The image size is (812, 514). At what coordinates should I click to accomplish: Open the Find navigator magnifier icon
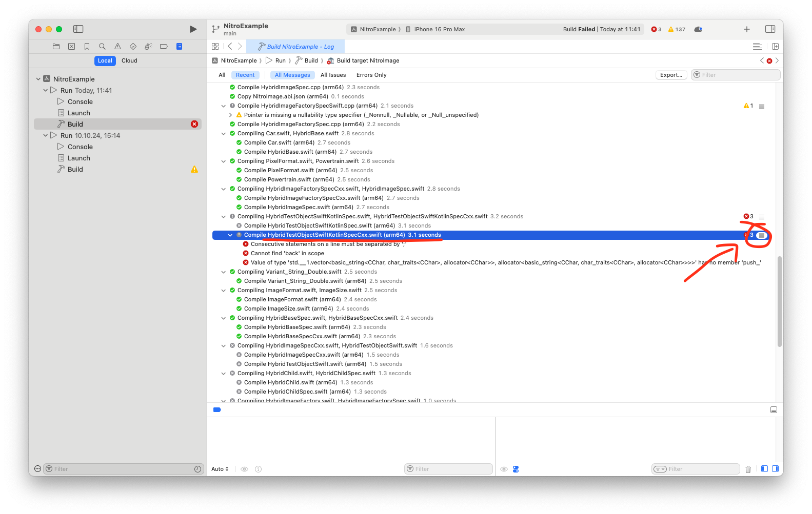coord(102,47)
